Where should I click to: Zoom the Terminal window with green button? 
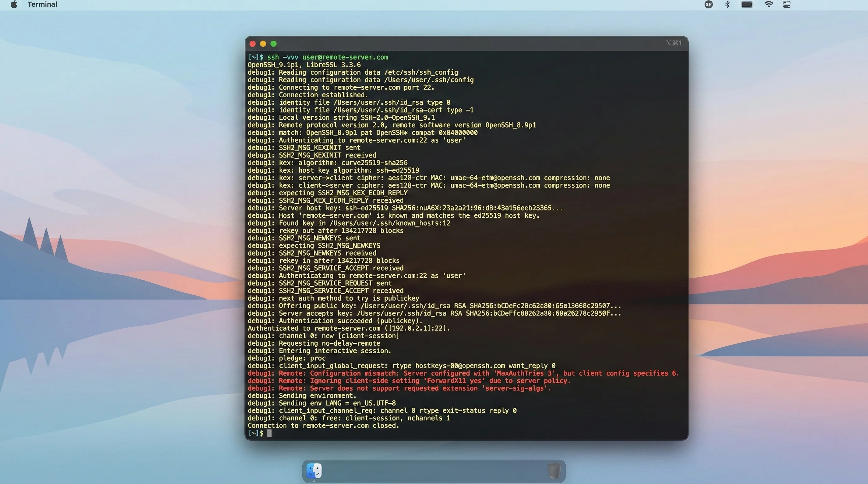coord(273,44)
